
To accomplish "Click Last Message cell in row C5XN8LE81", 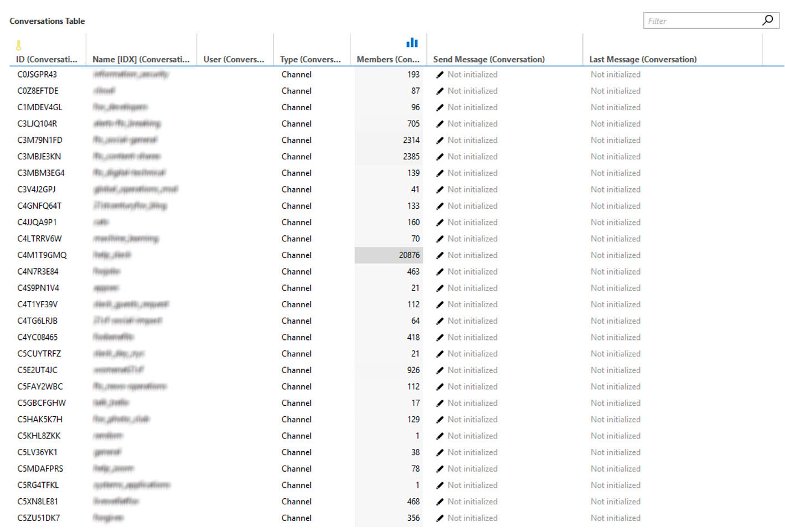I will point(616,502).
